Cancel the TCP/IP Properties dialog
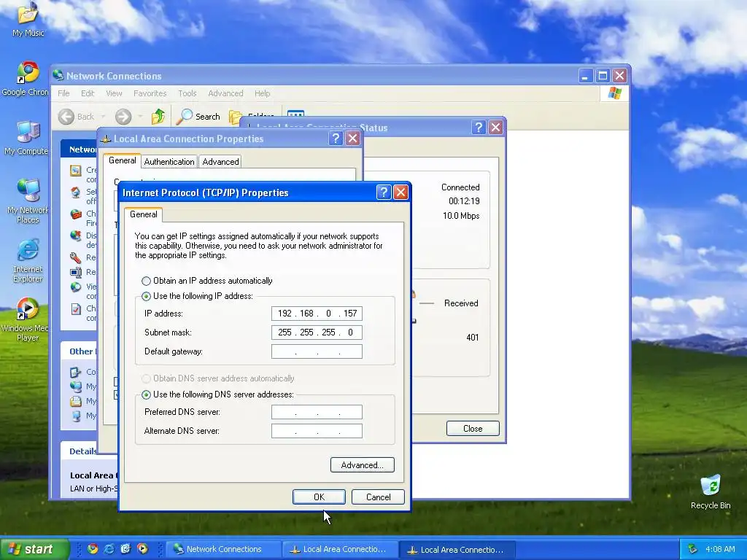This screenshot has width=747, height=560. pos(379,497)
